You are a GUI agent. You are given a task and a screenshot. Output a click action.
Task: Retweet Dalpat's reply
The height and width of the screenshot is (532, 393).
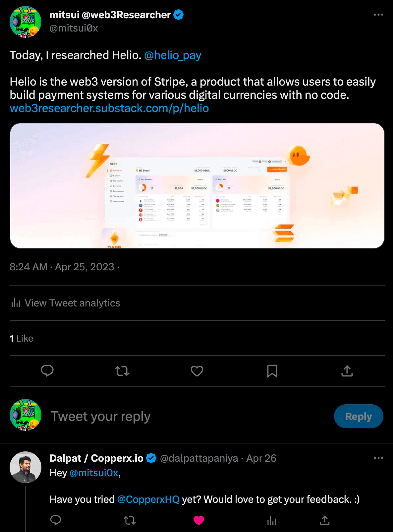point(130,520)
